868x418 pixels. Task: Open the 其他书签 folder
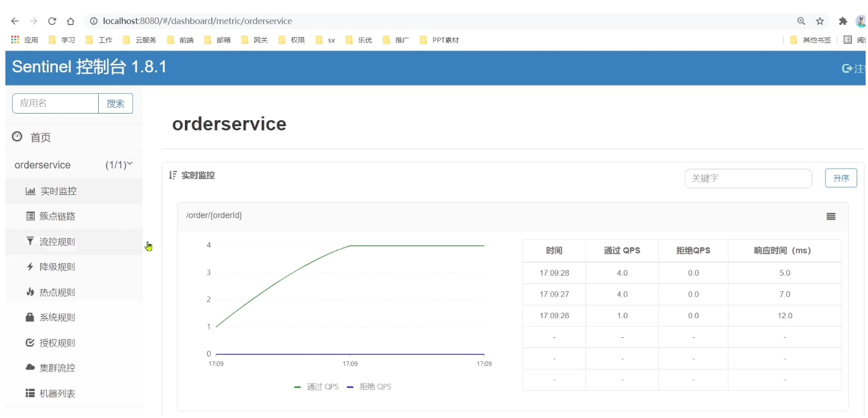(811, 40)
